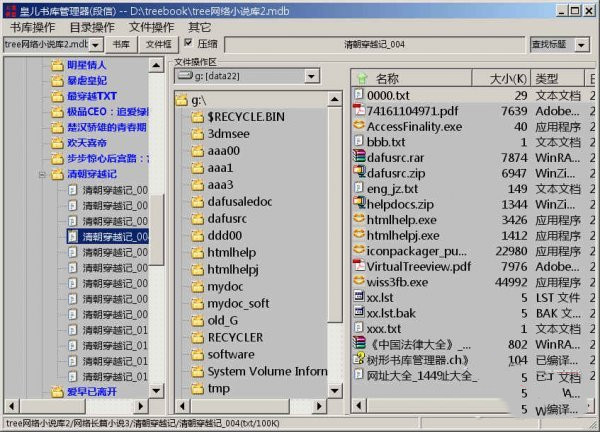The width and height of the screenshot is (600, 432).
Task: Open the library database dropdown arrow
Action: click(96, 45)
